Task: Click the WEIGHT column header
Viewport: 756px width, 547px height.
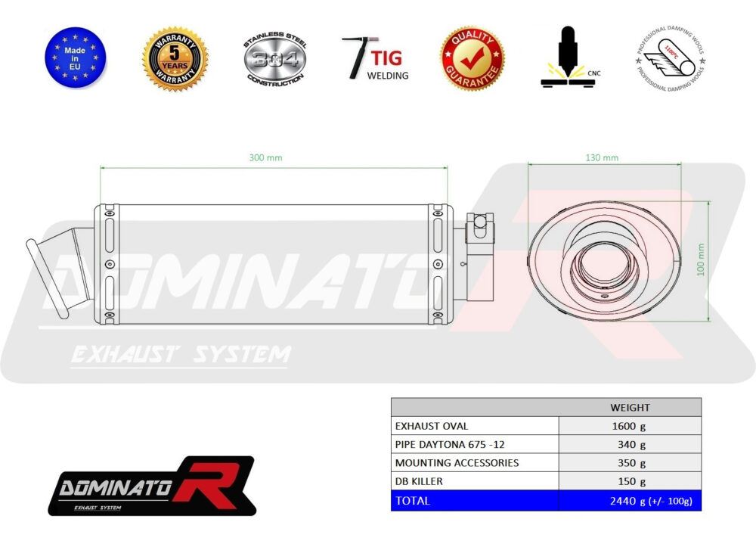Action: tap(629, 407)
